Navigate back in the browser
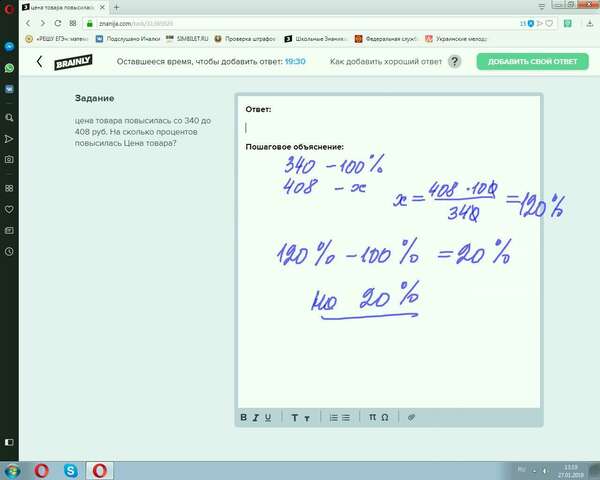This screenshot has width=600, height=480. 28,23
